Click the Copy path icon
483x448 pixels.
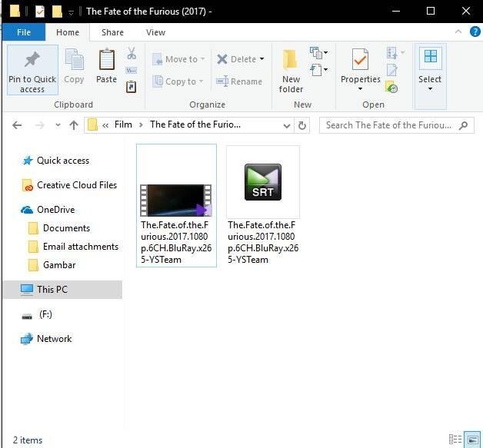point(132,71)
